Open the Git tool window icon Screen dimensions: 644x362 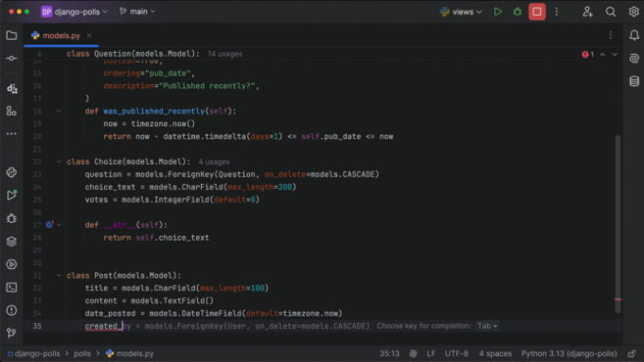(11, 333)
